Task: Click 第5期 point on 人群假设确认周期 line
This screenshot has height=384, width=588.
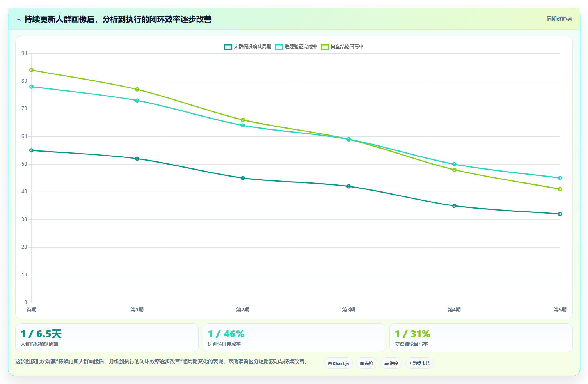Action: [560, 214]
